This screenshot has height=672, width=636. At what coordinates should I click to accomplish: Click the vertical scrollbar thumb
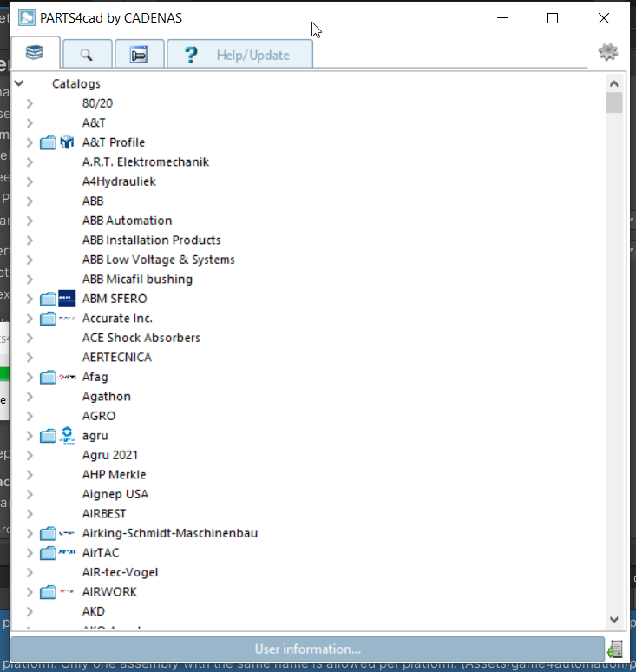point(614,102)
